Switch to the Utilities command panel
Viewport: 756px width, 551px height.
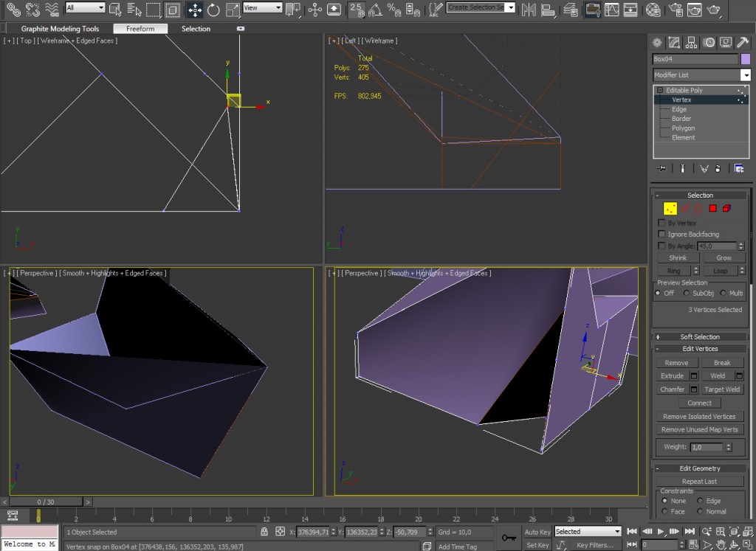pos(743,43)
